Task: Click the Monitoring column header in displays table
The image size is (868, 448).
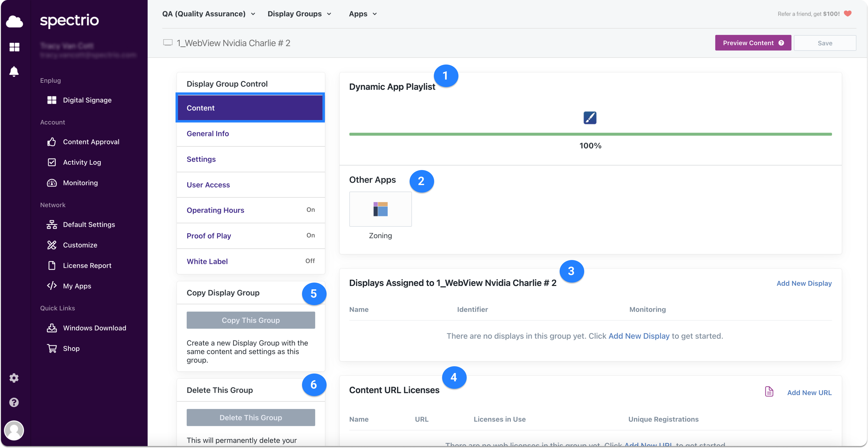Action: 647,309
